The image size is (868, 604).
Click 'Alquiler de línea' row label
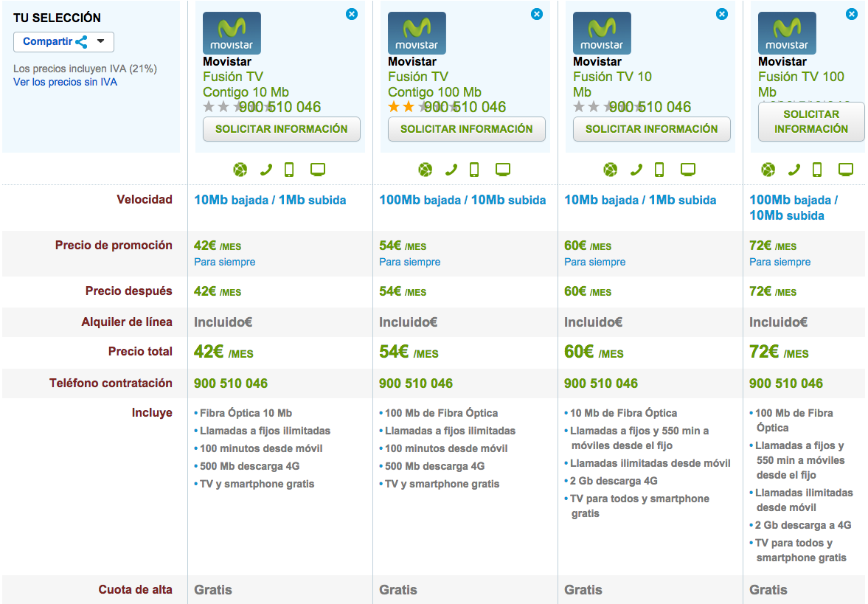pyautogui.click(x=127, y=322)
